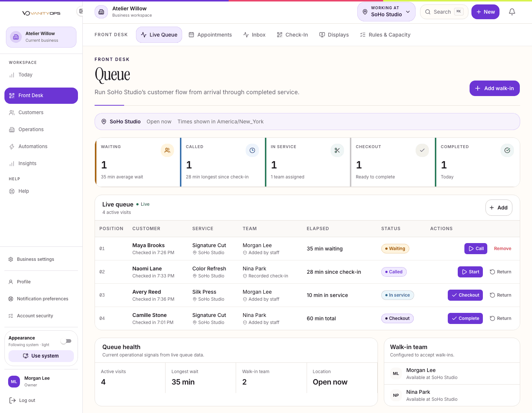Go to Notification preferences
Viewport: 532px width, 413px height.
41,299
